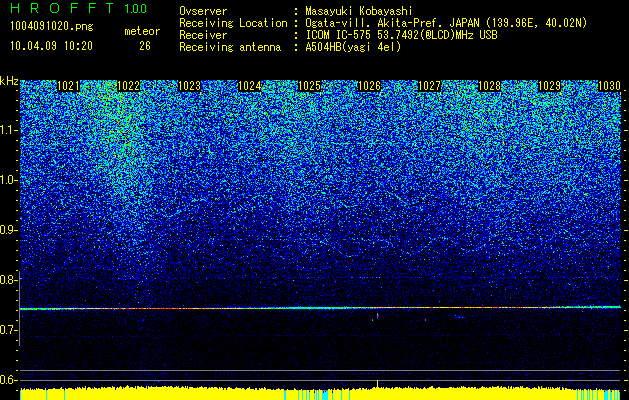629x400 pixels.
Task: Click the kHz axis unit label
Action: click(x=9, y=81)
